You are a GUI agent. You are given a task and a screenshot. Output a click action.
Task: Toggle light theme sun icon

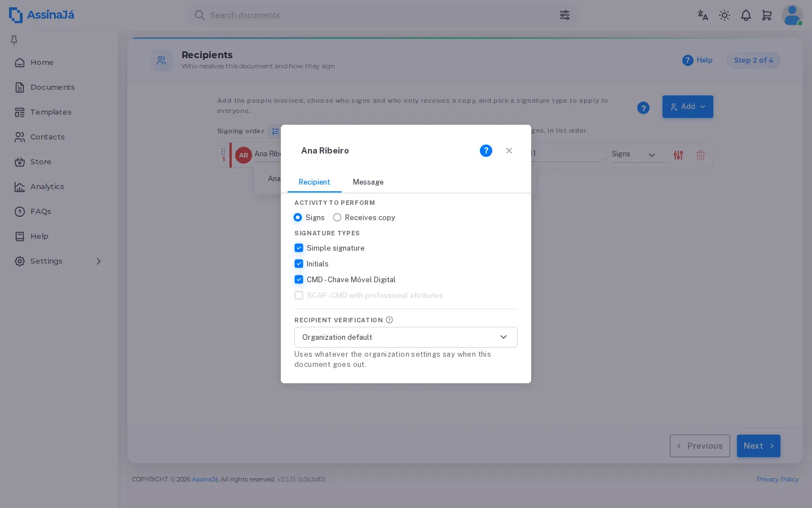725,15
